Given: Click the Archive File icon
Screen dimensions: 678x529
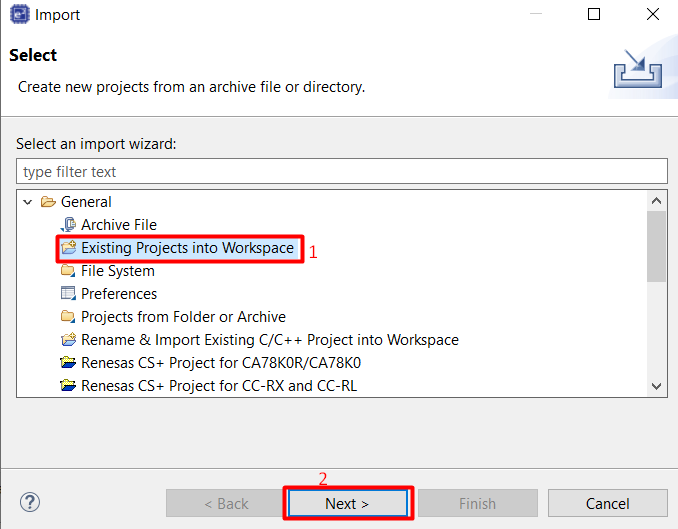Looking at the screenshot, I should pos(68,225).
